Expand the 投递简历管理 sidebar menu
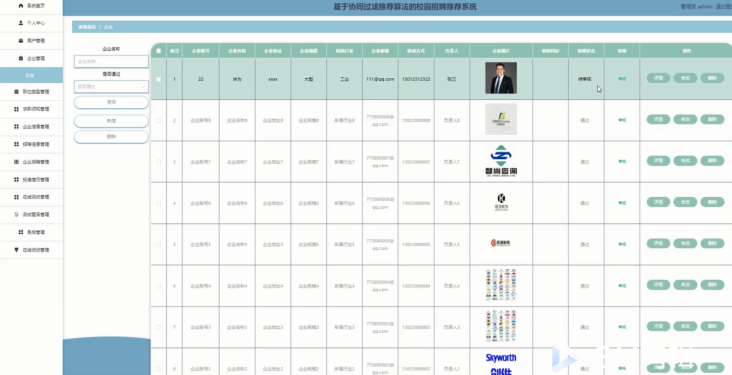 (31, 180)
